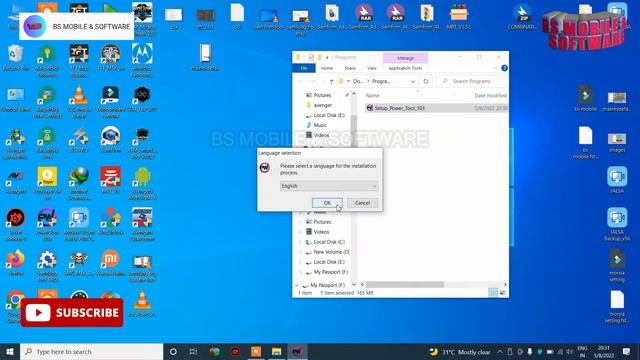Screen dimensions: 640x360
Task: Switch Explorer to Details view
Action: (493, 293)
